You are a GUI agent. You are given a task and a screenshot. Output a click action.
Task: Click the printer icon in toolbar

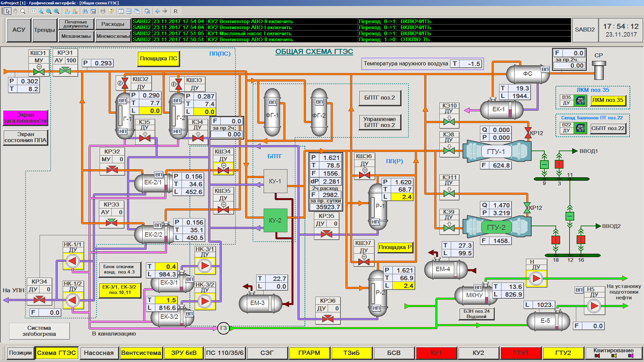[103, 11]
